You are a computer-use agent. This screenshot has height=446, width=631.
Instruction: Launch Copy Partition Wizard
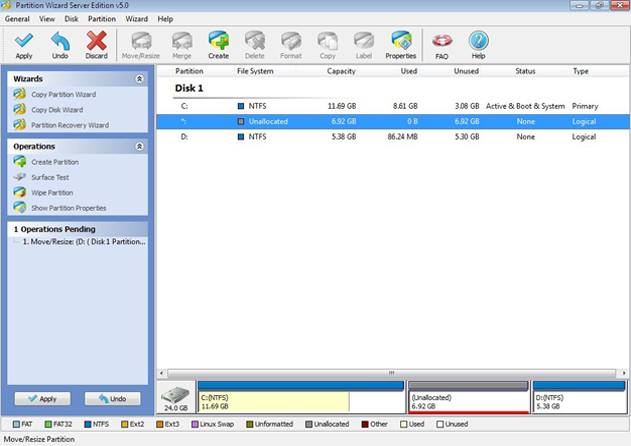click(63, 94)
